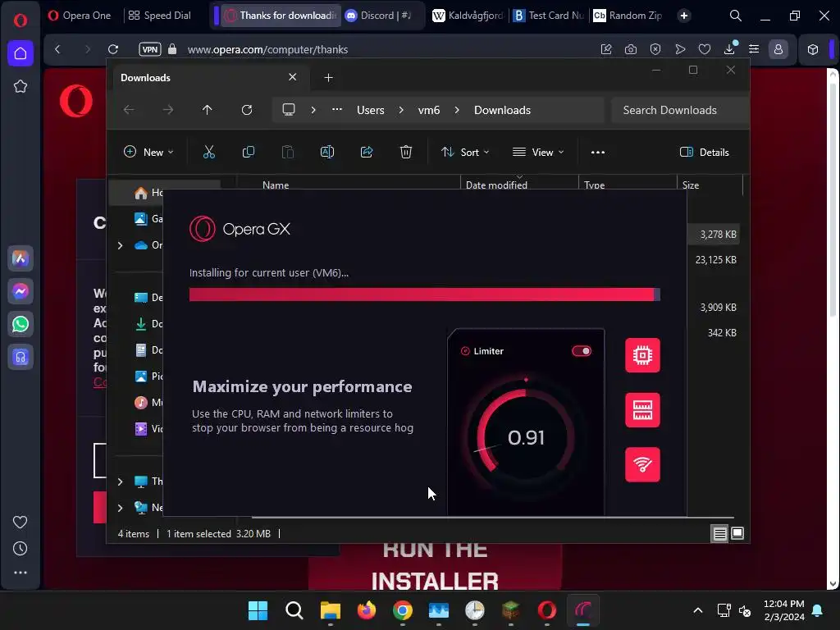840x630 pixels.
Task: Expand OneDrive in navigation pane
Action: (x=120, y=245)
